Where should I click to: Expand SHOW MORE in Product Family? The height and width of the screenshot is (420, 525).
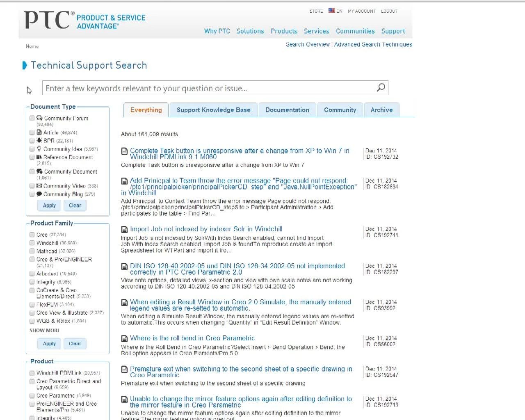click(x=44, y=330)
